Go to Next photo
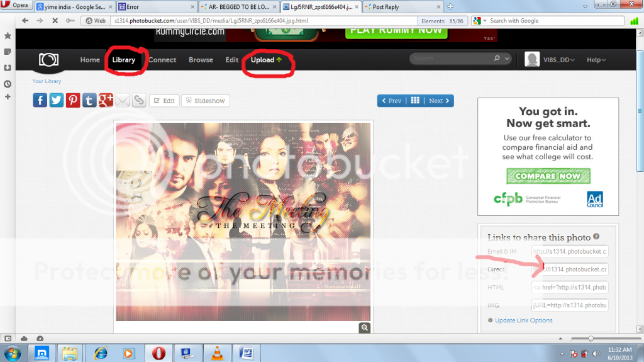The width and height of the screenshot is (644, 362). pyautogui.click(x=439, y=101)
